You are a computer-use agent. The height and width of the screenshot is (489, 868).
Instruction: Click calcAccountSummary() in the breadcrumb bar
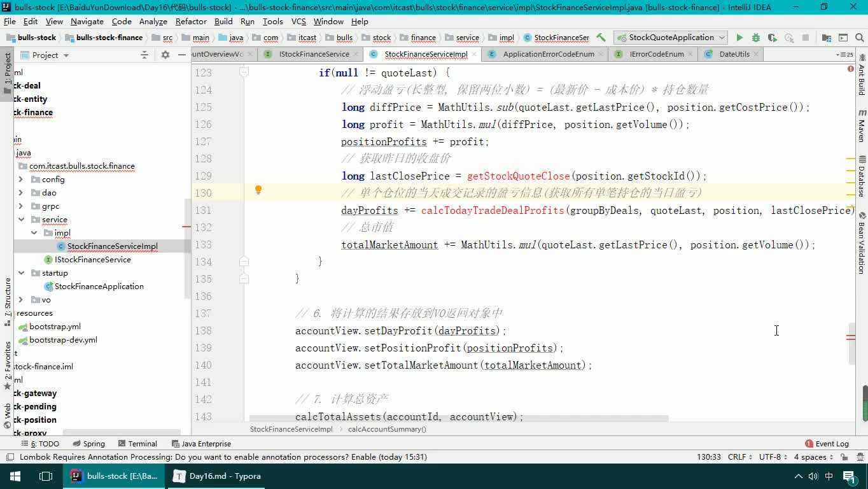[x=387, y=429]
